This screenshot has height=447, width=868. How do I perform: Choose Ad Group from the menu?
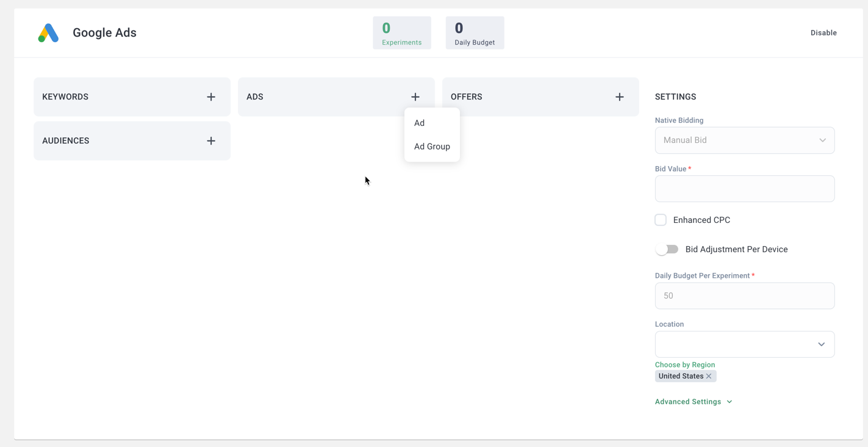[x=432, y=147]
